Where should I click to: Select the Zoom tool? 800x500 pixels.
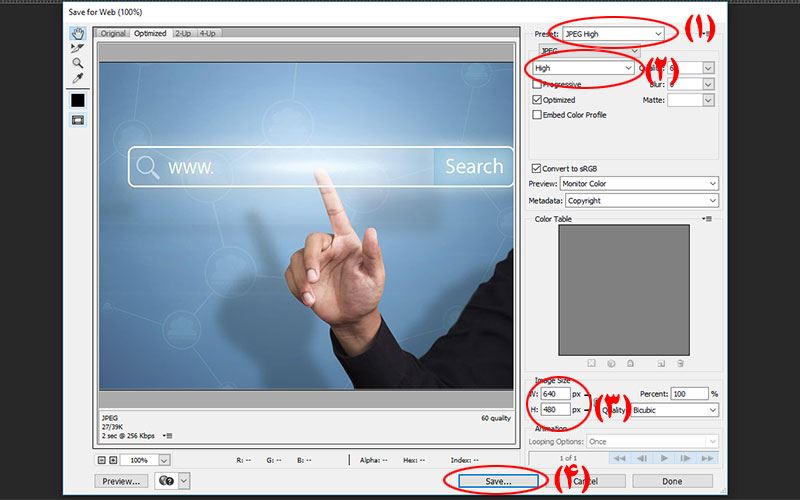click(78, 63)
